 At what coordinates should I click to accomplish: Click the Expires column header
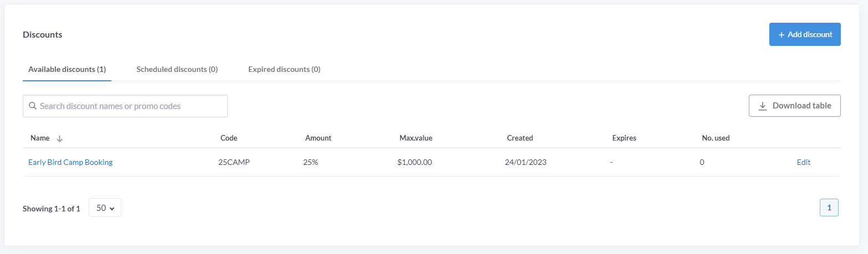pos(624,138)
